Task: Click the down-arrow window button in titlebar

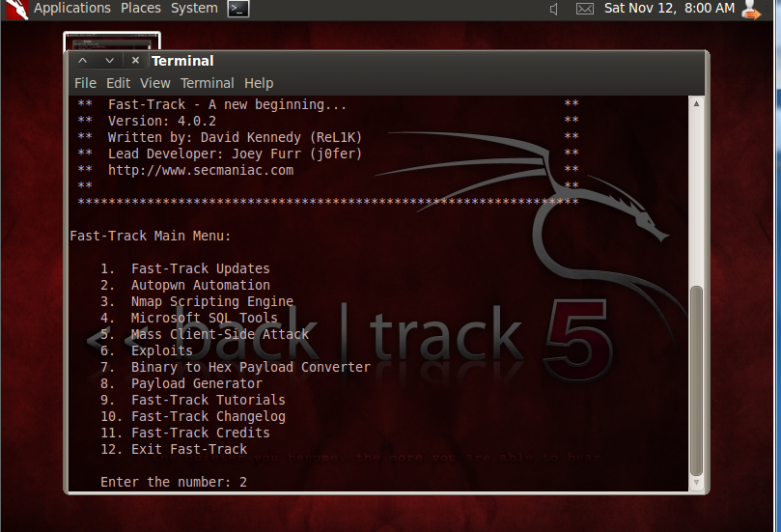Action: tap(110, 60)
